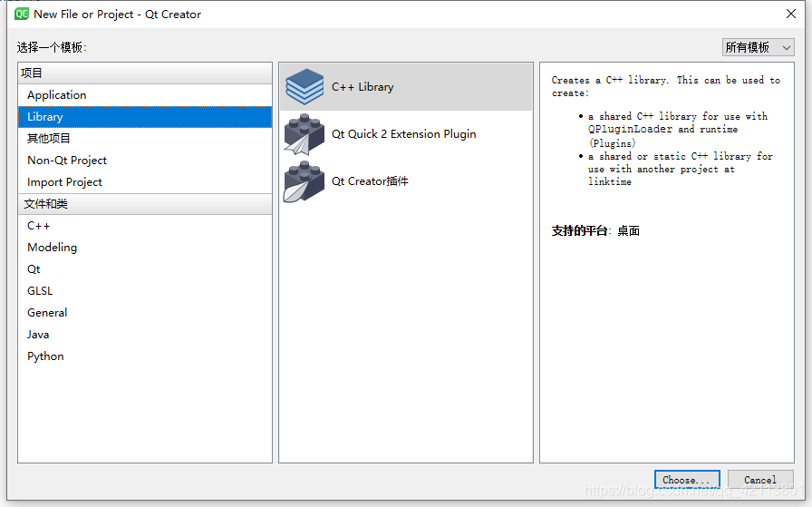Click the C++ Library stacked layers icon
The width and height of the screenshot is (812, 507).
click(304, 86)
